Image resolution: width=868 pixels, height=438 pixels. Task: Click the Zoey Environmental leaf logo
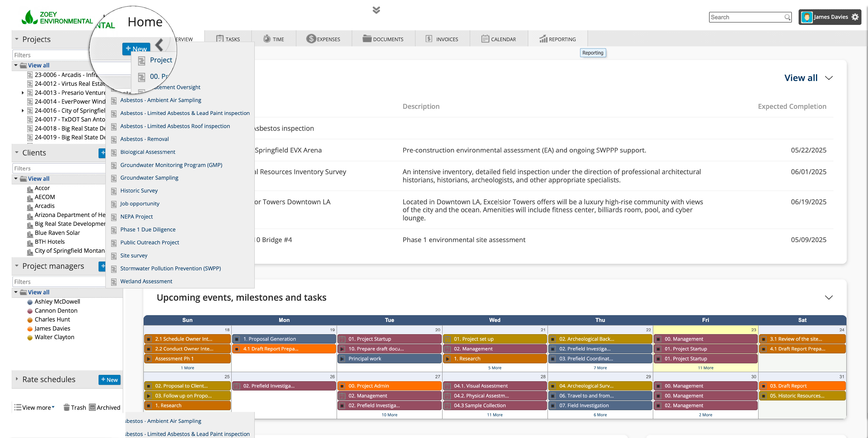[29, 17]
